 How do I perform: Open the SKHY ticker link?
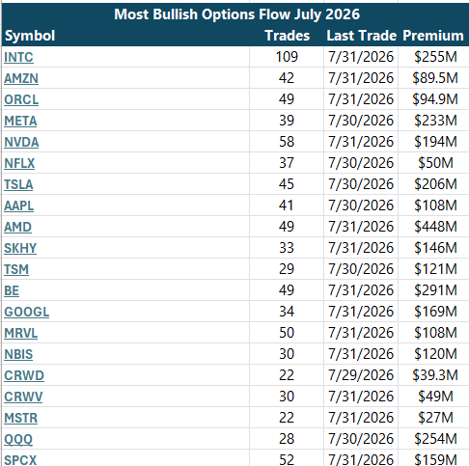pos(20,248)
